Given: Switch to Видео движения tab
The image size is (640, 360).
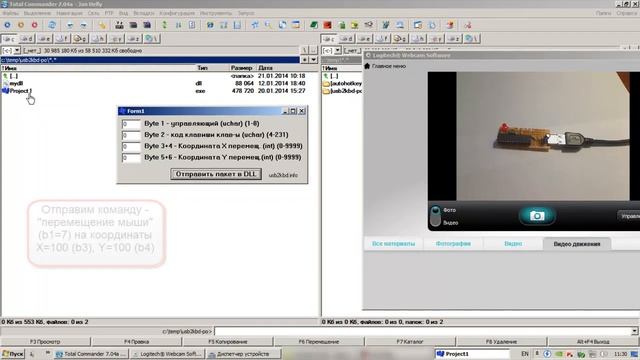Looking at the screenshot, I should [x=577, y=244].
